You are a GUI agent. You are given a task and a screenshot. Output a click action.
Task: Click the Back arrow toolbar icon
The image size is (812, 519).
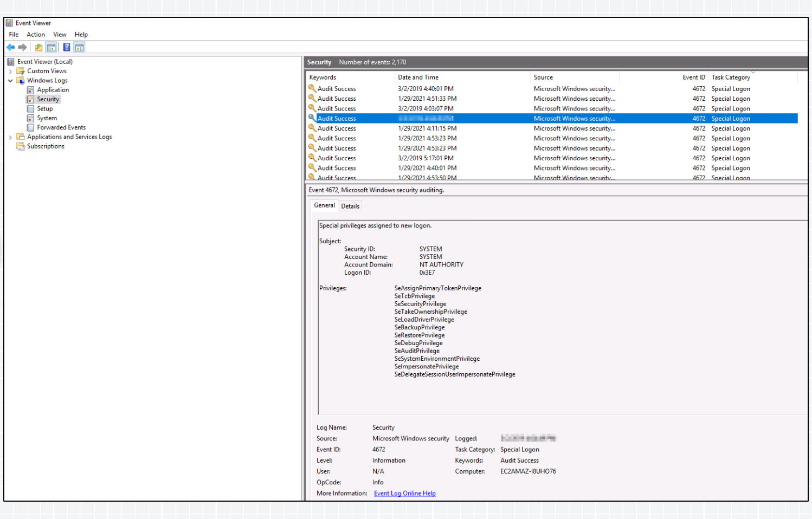10,47
